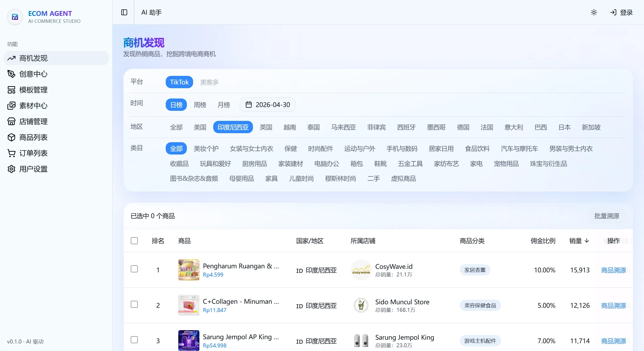Viewport: 644px width, 351px height.
Task: Click 登录 to sign in
Action: [621, 12]
